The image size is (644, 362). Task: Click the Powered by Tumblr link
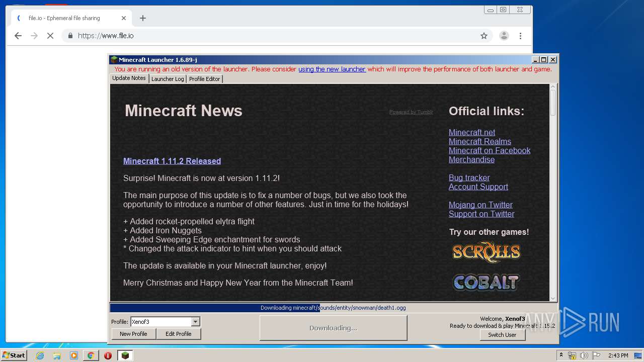point(411,112)
